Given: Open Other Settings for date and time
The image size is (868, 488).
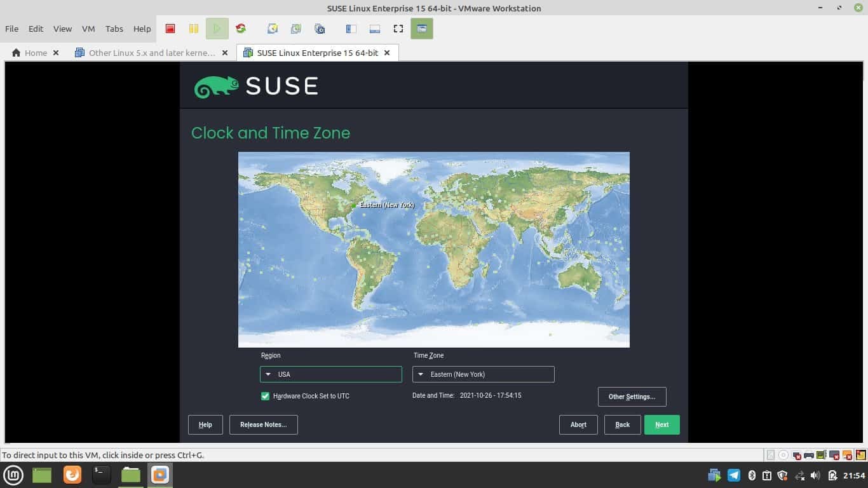Looking at the screenshot, I should 632,396.
